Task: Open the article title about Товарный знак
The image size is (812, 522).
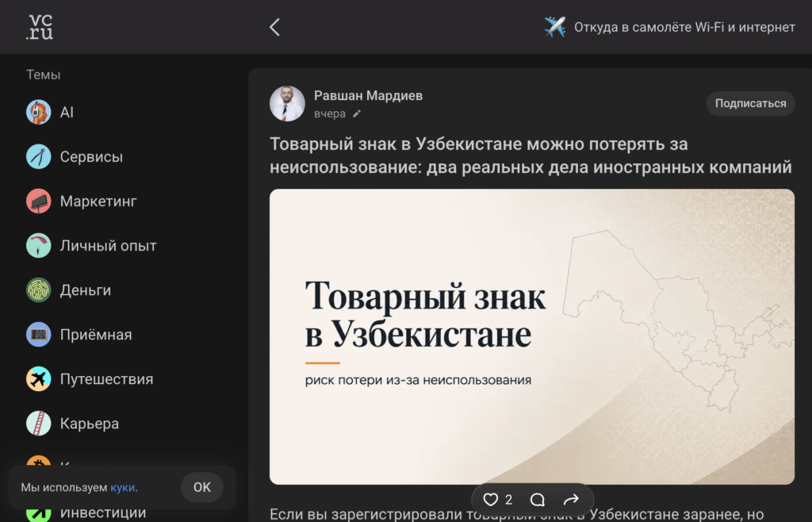Action: 530,155
